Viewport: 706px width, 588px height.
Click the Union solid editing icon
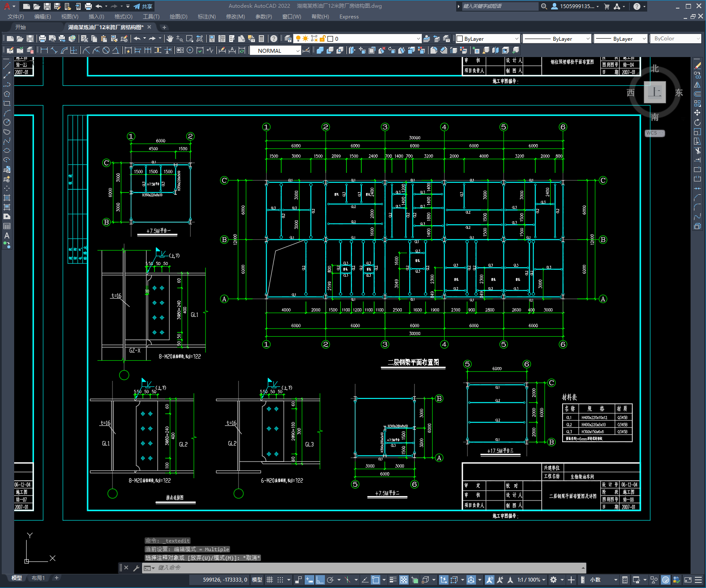(x=320, y=50)
